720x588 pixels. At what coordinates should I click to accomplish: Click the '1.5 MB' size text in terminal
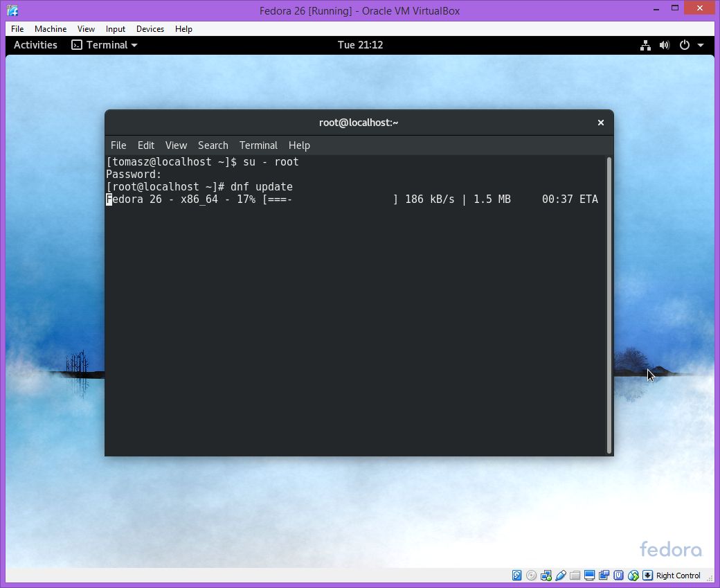492,199
